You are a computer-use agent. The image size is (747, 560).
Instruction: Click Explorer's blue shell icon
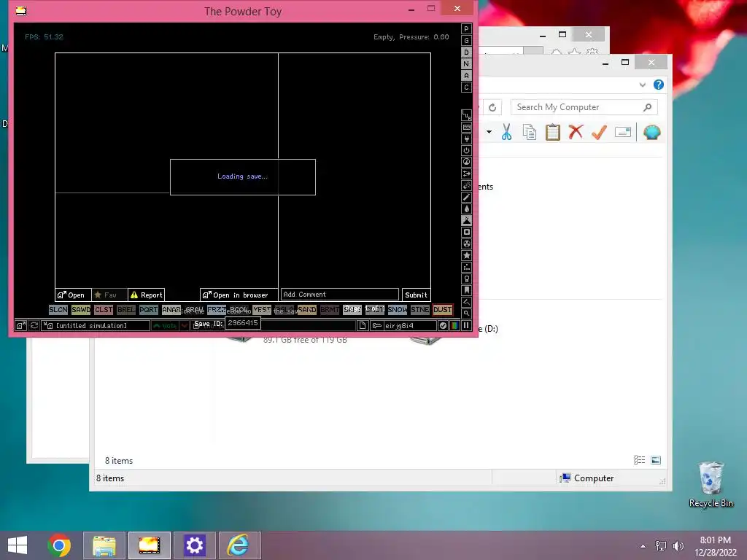coord(651,132)
